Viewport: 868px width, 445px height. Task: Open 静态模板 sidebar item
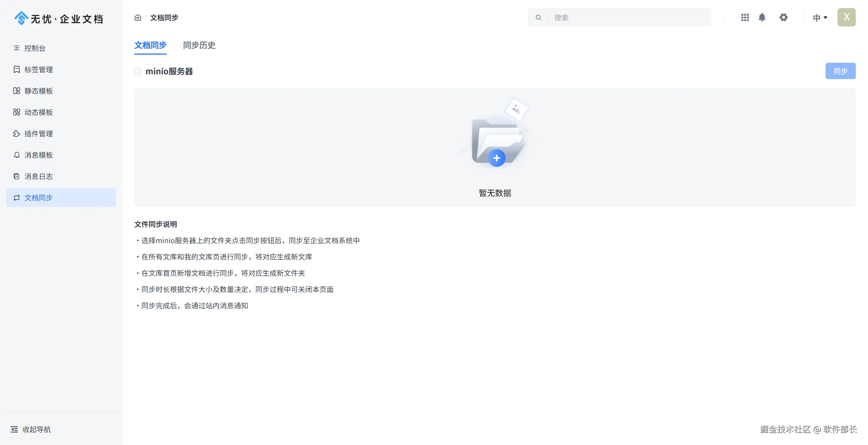38,91
